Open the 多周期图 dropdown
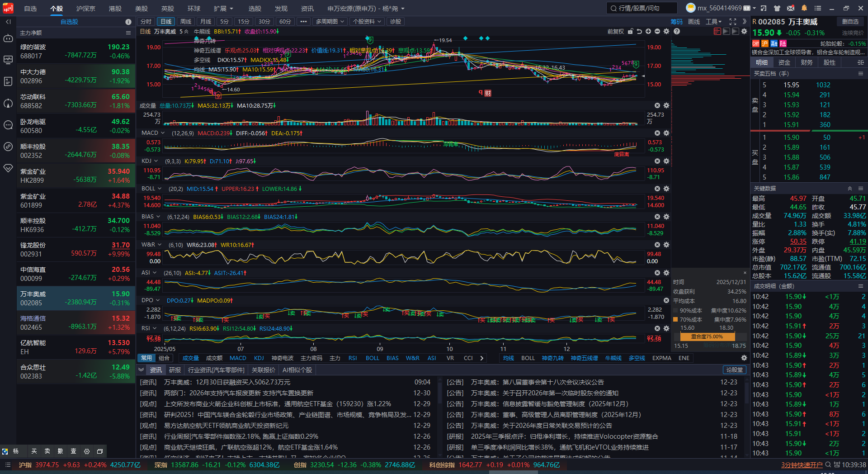868x474 pixels. 330,22
